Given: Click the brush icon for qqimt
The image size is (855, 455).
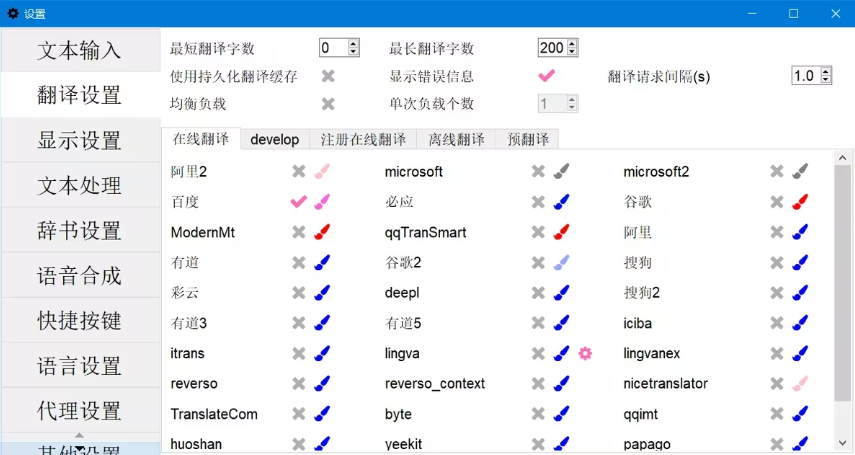Looking at the screenshot, I should pos(800,414).
